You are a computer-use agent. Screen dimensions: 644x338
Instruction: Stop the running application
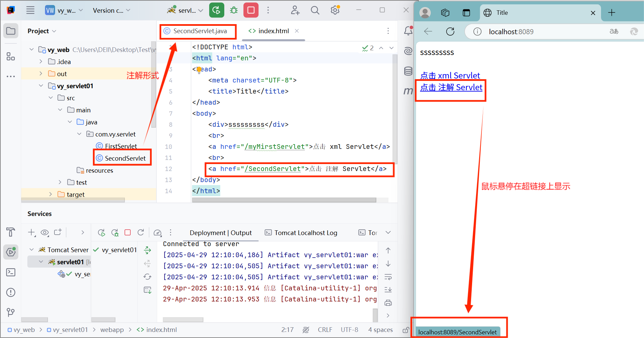(250, 10)
